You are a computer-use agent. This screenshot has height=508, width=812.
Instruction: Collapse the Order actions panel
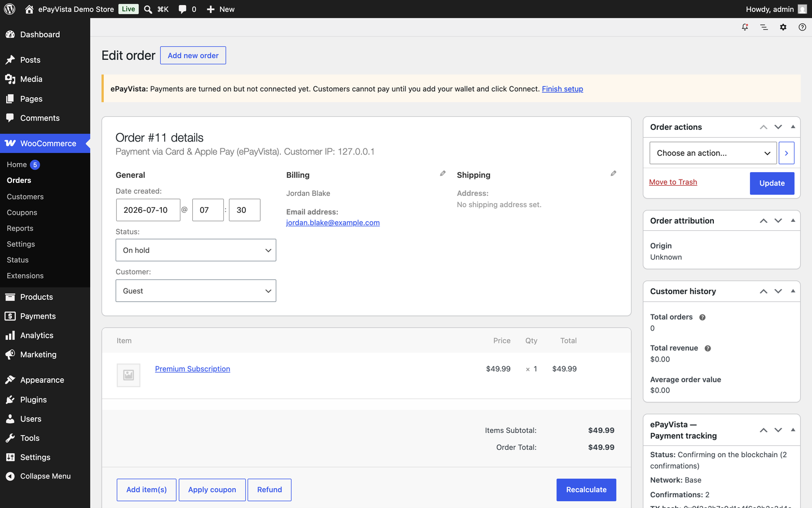(793, 127)
